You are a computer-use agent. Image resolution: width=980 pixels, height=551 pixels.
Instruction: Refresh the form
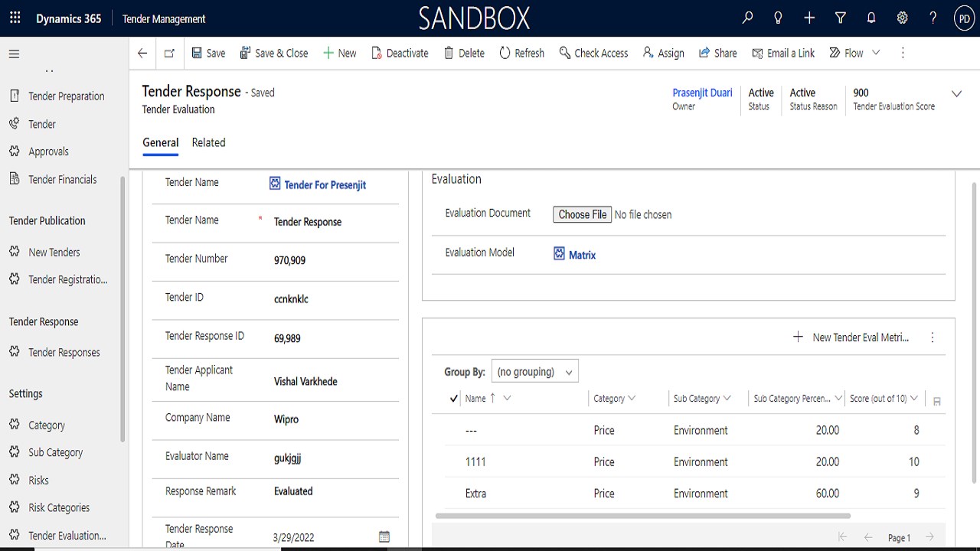[521, 53]
